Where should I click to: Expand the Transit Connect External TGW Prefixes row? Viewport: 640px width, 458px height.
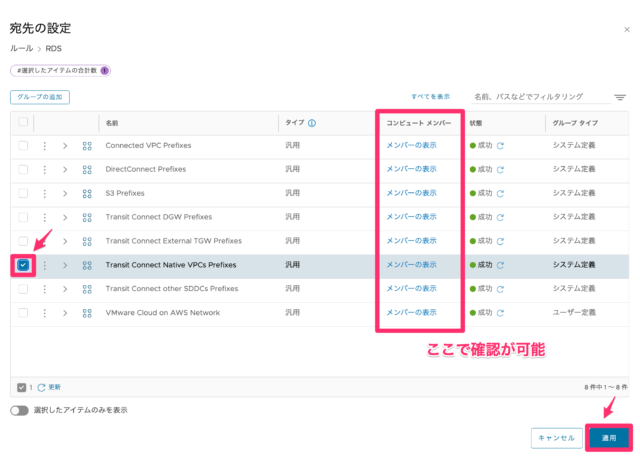click(x=65, y=241)
